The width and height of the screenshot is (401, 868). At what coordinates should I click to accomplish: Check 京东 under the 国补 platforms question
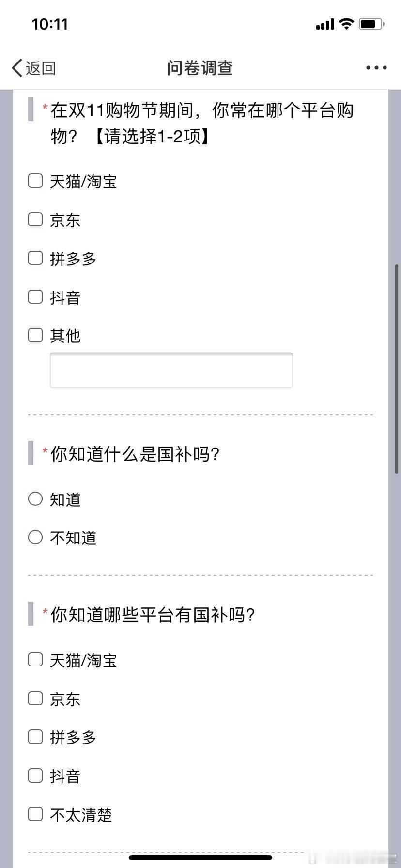tap(35, 698)
